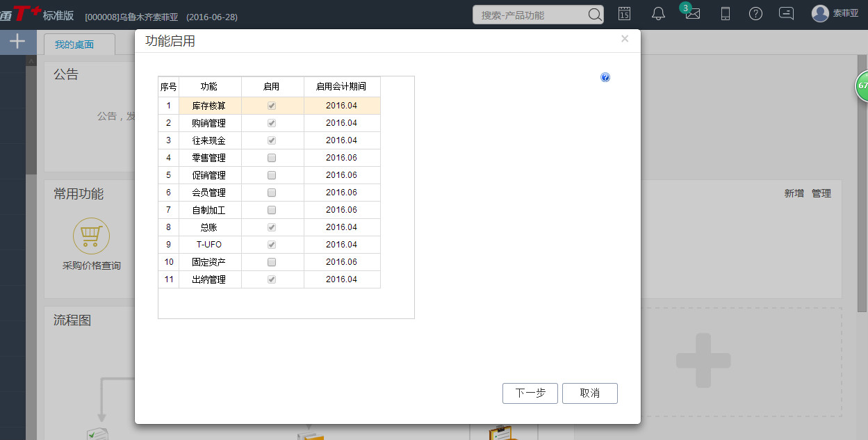This screenshot has width=868, height=440.
Task: Toggle the T-UFO enable checkbox
Action: pyautogui.click(x=272, y=245)
